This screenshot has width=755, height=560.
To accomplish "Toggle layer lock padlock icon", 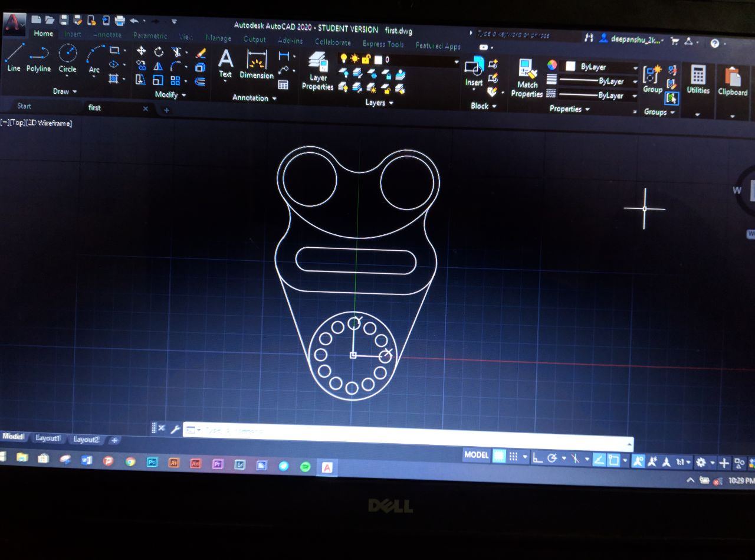I will tap(365, 58).
